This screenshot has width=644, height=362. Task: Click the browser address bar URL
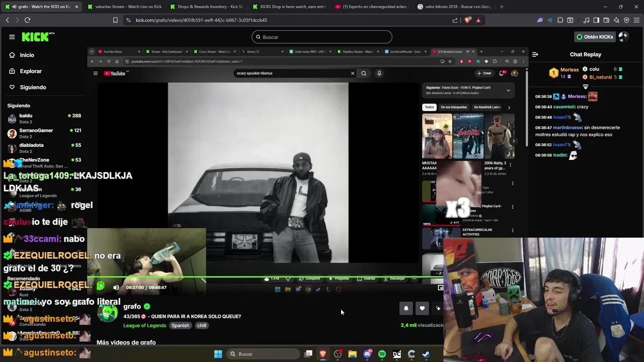point(201,20)
